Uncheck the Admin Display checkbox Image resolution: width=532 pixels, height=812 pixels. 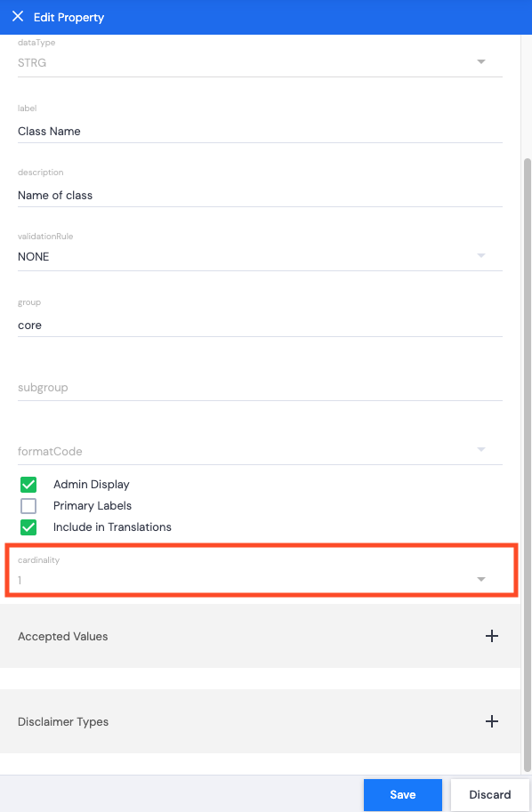[28, 484]
